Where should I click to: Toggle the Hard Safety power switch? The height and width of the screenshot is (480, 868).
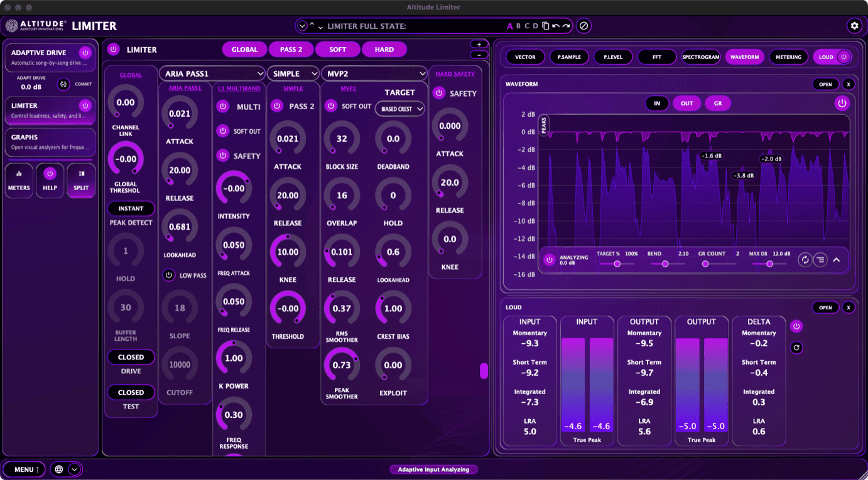tap(439, 93)
